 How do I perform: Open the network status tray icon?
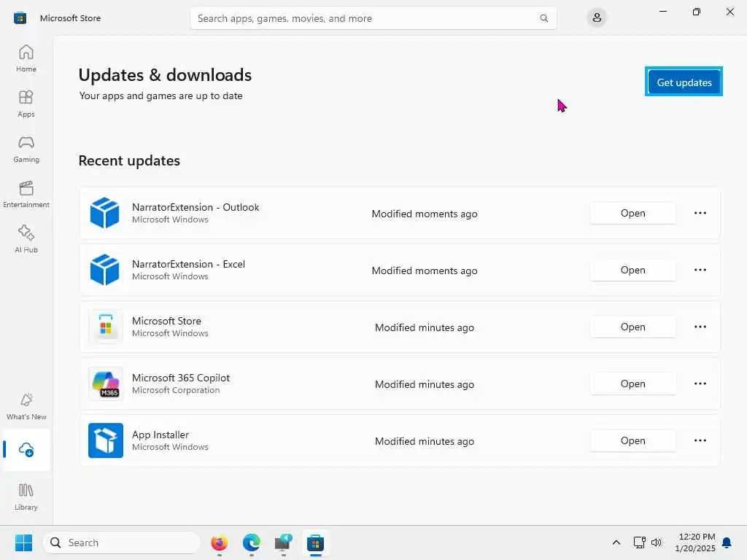click(639, 542)
